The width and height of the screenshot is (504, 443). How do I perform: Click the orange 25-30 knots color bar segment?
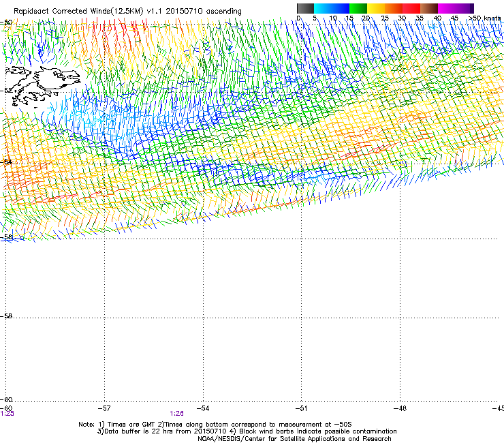point(394,8)
